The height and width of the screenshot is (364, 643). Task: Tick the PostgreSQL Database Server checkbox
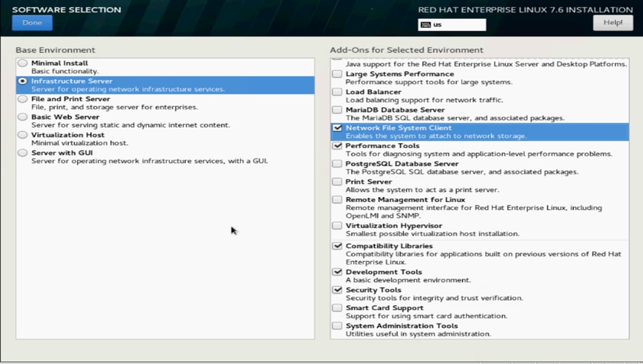click(x=337, y=163)
